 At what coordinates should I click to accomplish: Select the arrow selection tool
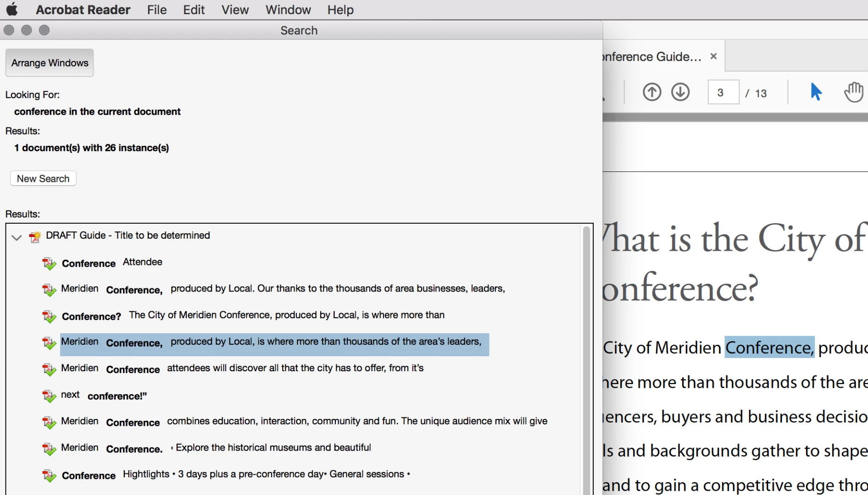(x=816, y=92)
